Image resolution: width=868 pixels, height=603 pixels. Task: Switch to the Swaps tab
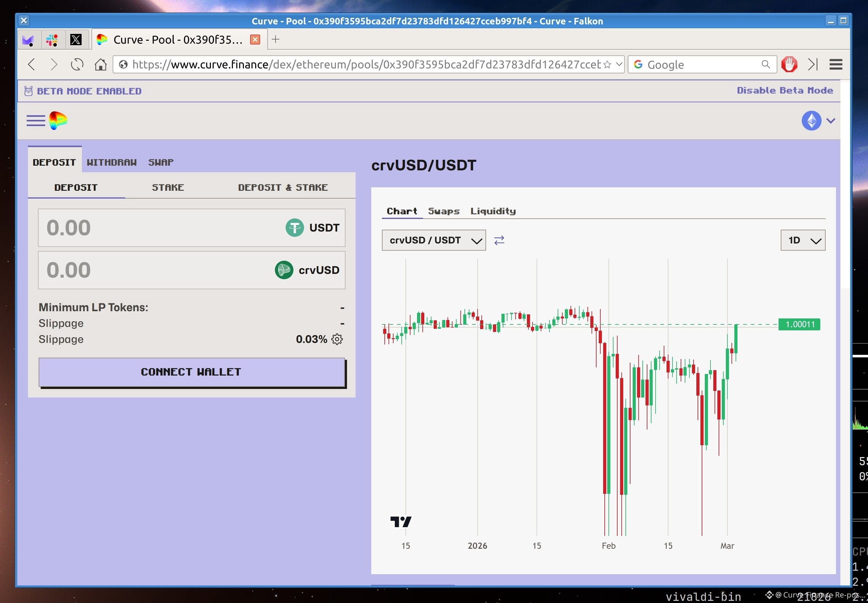[x=444, y=211]
